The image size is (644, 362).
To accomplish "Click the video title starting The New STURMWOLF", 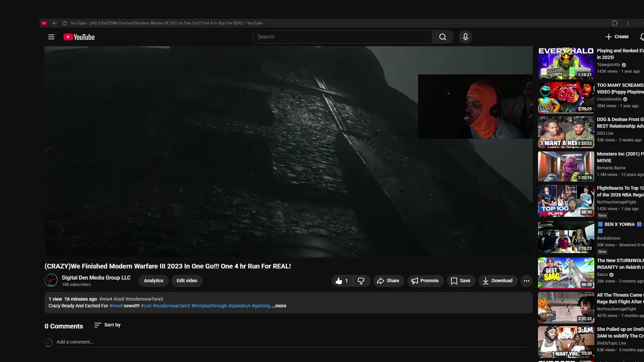I will [620, 264].
